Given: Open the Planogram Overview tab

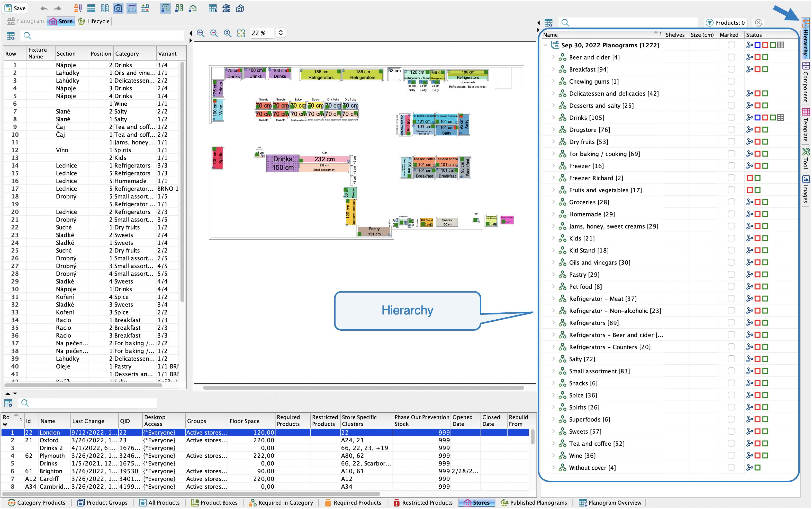Looking at the screenshot, I should (x=610, y=503).
